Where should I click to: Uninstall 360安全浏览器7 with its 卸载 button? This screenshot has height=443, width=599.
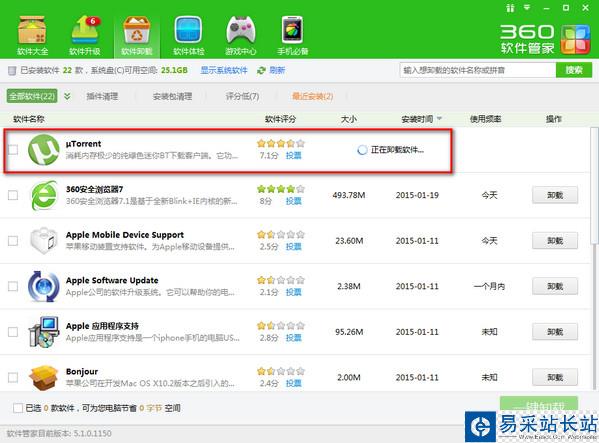[555, 195]
